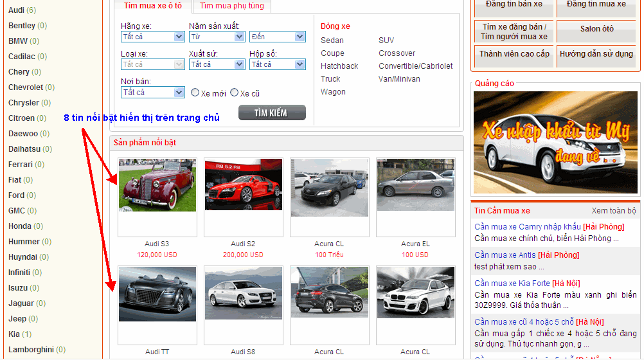Click the '200,000 USD' price text
This screenshot has height=360, width=644.
click(243, 255)
